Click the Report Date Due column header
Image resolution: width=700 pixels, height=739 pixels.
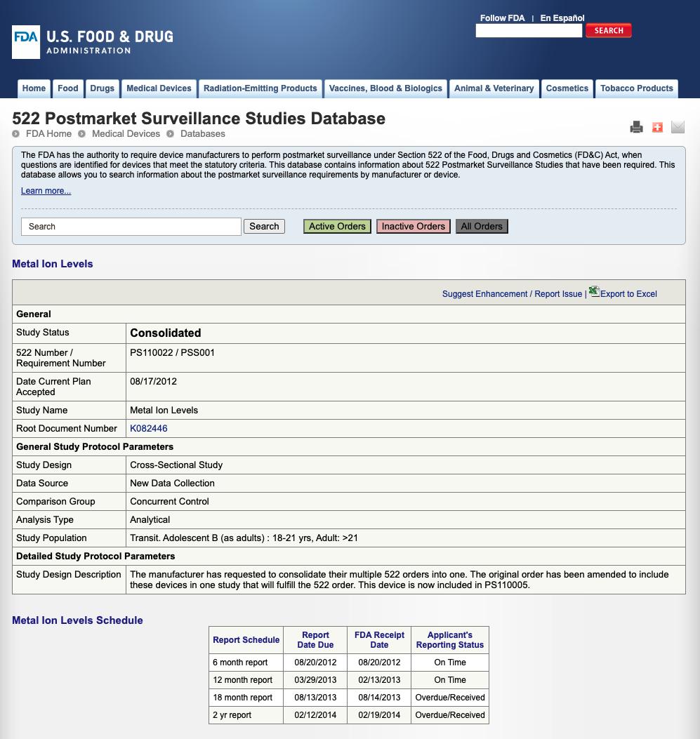[x=315, y=640]
